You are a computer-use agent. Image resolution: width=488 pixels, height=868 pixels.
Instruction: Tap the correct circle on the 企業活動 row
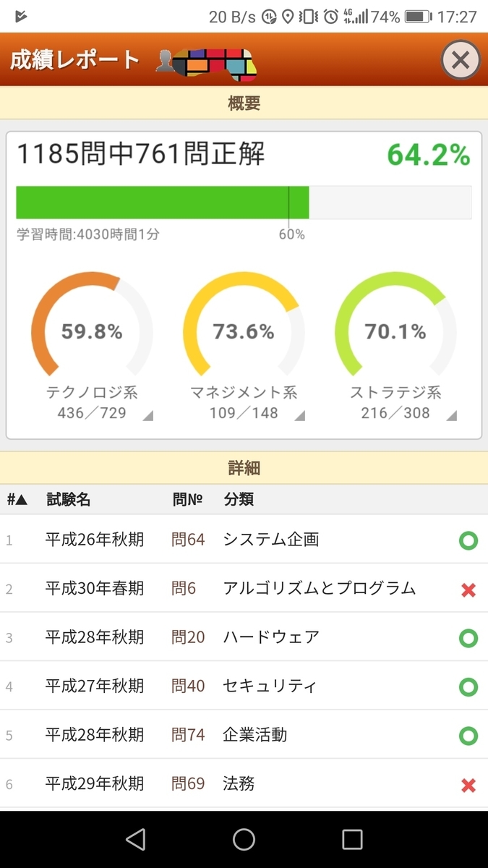468,734
